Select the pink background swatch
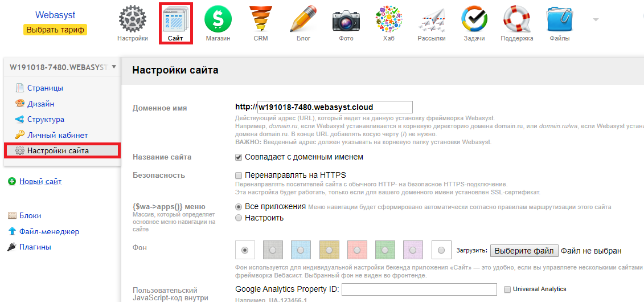 357,250
